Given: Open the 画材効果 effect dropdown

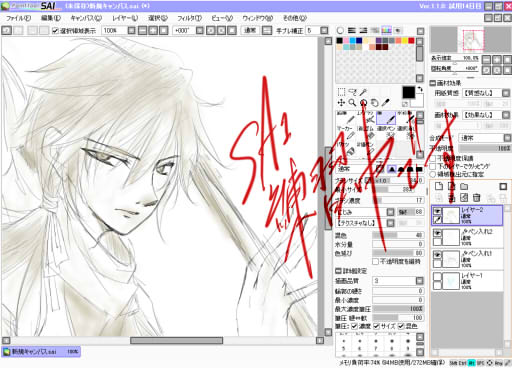Looking at the screenshot, I should tap(506, 115).
